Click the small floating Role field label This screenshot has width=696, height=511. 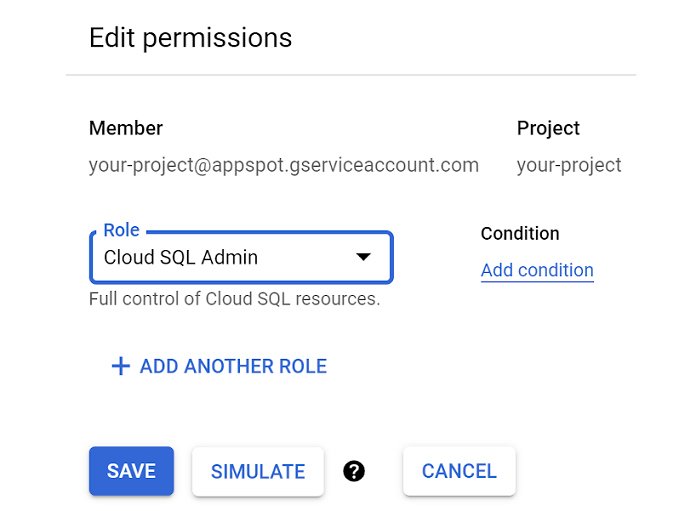click(x=121, y=231)
